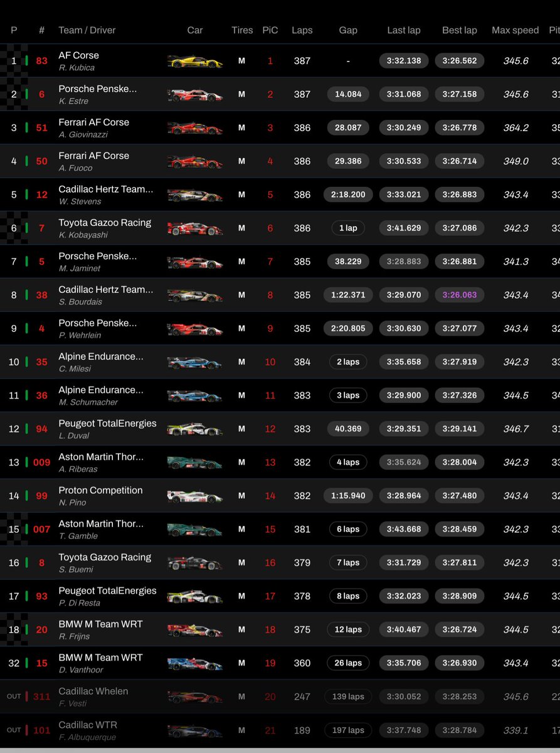The image size is (560, 753).
Task: Click the PiC column header
Action: (x=270, y=30)
